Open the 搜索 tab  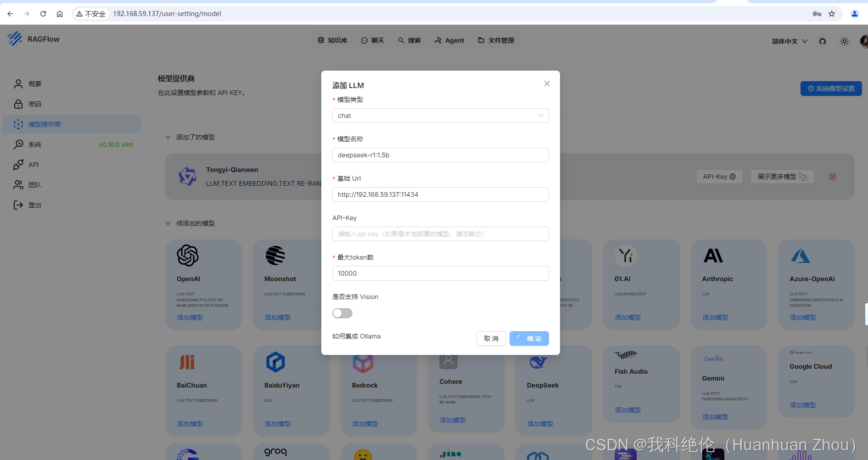tap(409, 40)
